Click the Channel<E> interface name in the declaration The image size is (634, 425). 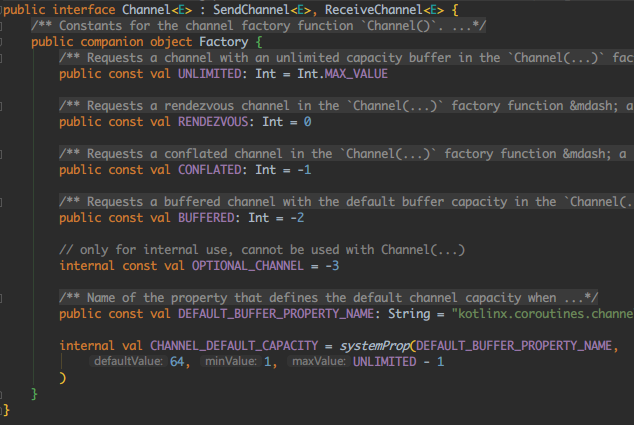pyautogui.click(x=157, y=9)
